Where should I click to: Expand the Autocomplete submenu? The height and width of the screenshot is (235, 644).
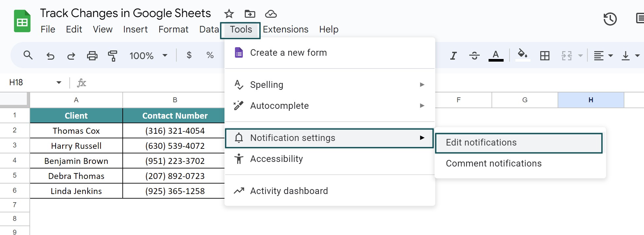(x=330, y=106)
